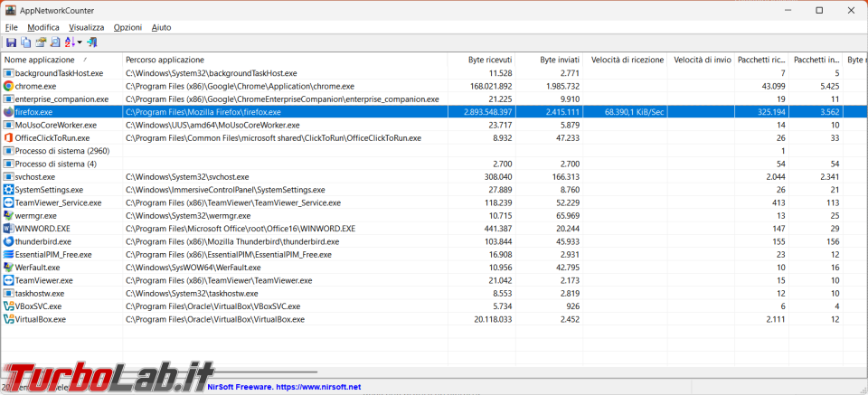The width and height of the screenshot is (868, 395).
Task: Sort by the Velocità di ricezione column header
Action: (625, 59)
